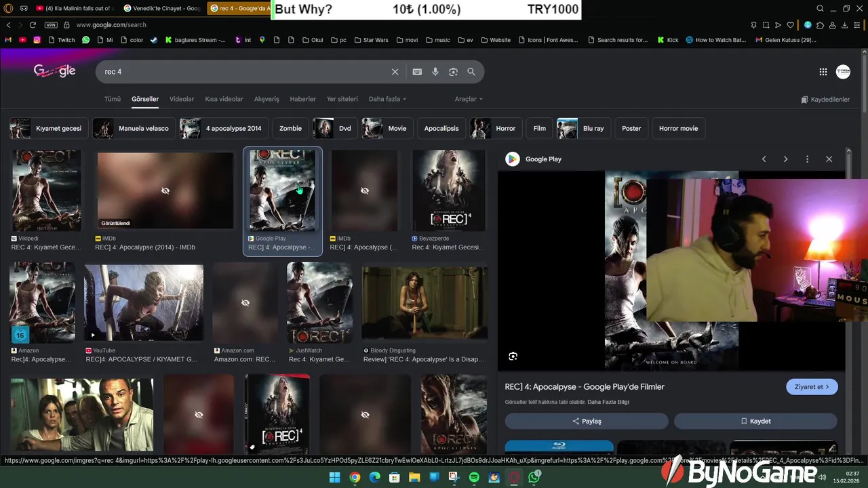Switch to the Tümü tab

point(112,99)
